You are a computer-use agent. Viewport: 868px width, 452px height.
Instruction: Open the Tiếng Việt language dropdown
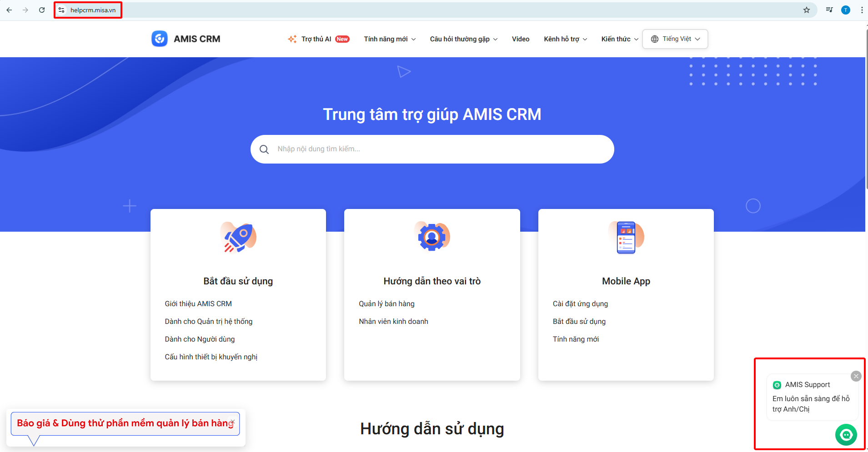[675, 39]
